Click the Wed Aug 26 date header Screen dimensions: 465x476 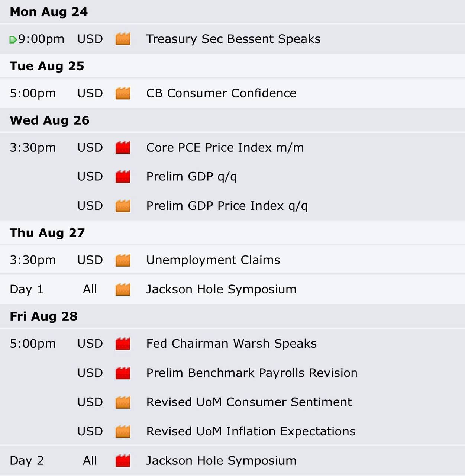point(49,120)
